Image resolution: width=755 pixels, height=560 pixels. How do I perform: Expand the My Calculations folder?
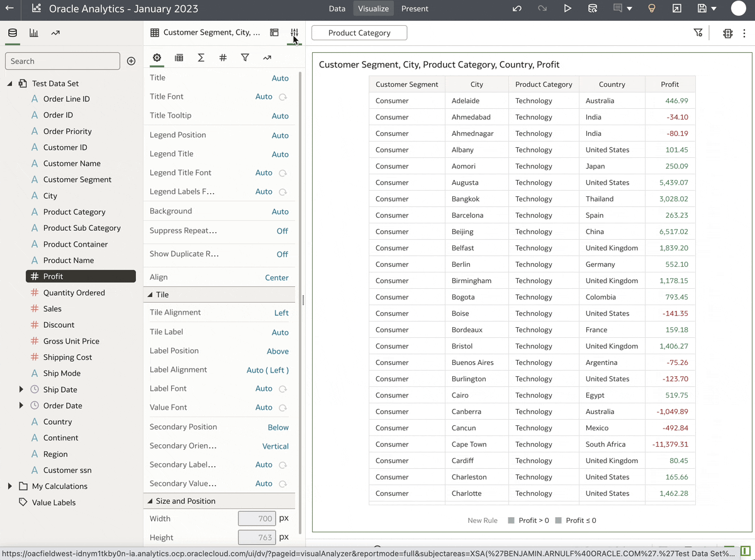tap(9, 486)
